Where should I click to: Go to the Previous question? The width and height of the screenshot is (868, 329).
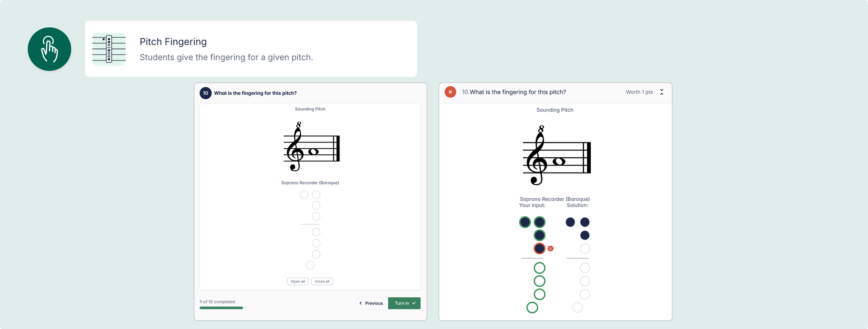372,303
